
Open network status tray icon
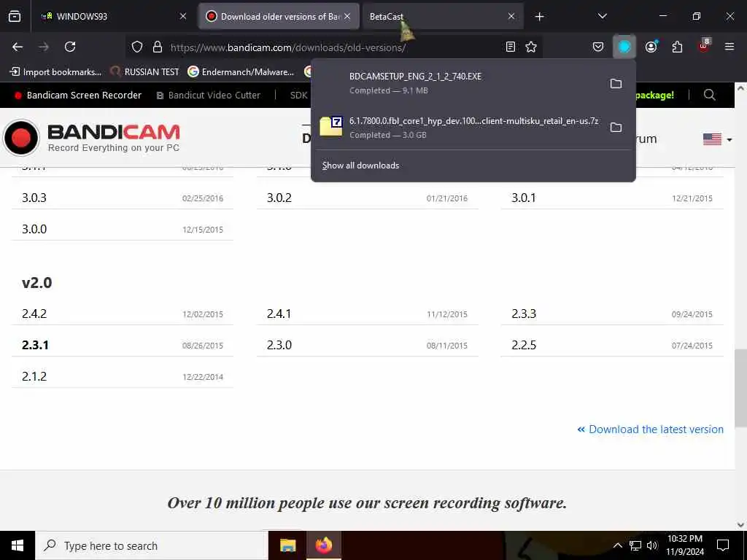[635, 545]
